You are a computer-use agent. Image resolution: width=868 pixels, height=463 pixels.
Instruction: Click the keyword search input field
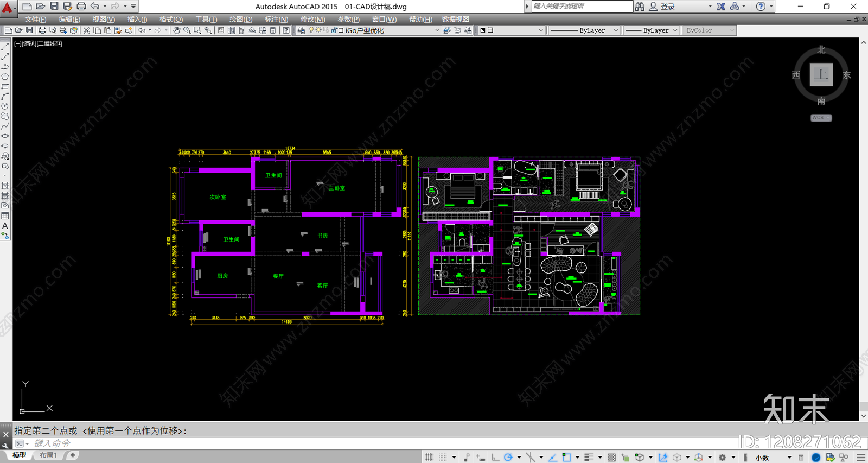pos(582,6)
